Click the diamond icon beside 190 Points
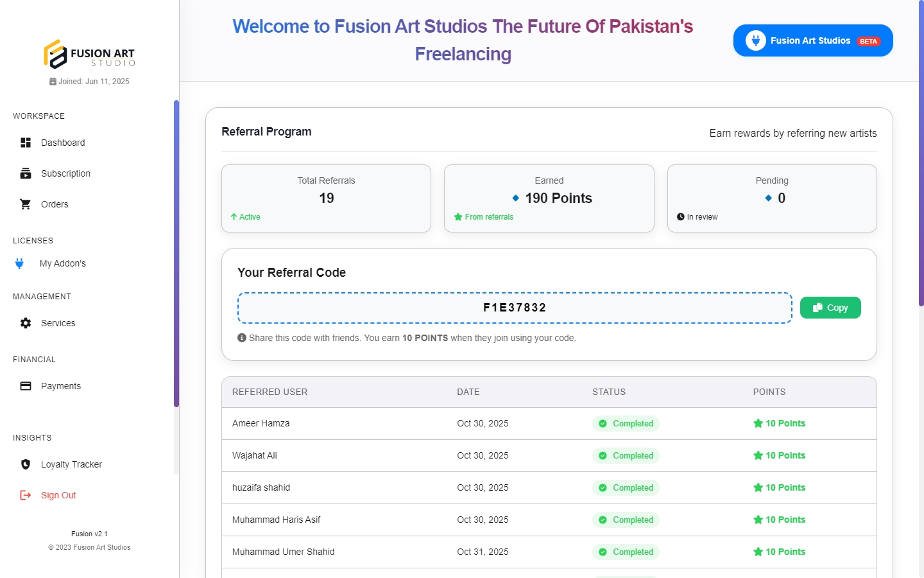This screenshot has width=924, height=578. [516, 198]
